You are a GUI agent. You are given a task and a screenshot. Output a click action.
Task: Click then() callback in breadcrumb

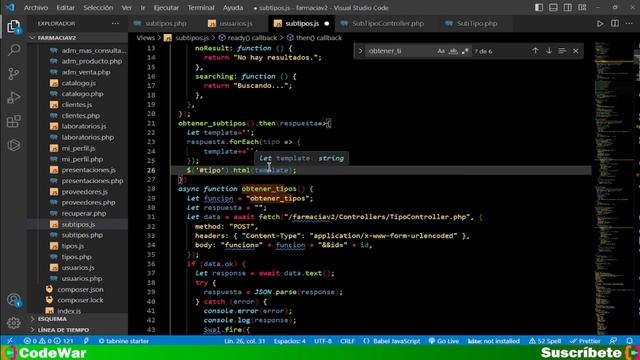(x=319, y=38)
